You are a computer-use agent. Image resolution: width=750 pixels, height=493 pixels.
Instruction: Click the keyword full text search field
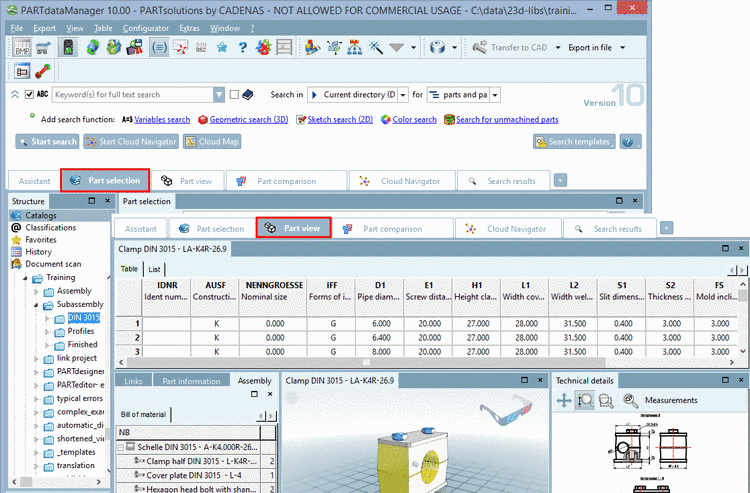[132, 95]
